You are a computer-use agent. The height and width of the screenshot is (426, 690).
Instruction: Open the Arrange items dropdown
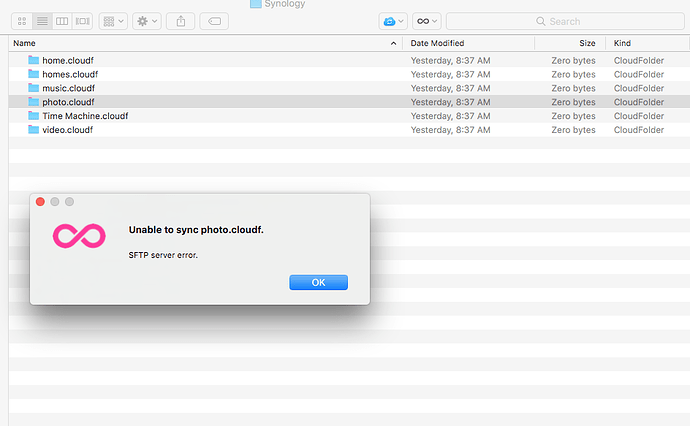point(112,21)
